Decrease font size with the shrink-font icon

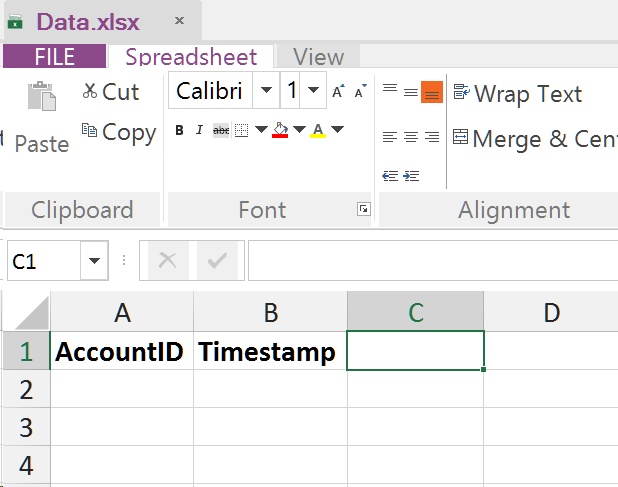pyautogui.click(x=360, y=92)
